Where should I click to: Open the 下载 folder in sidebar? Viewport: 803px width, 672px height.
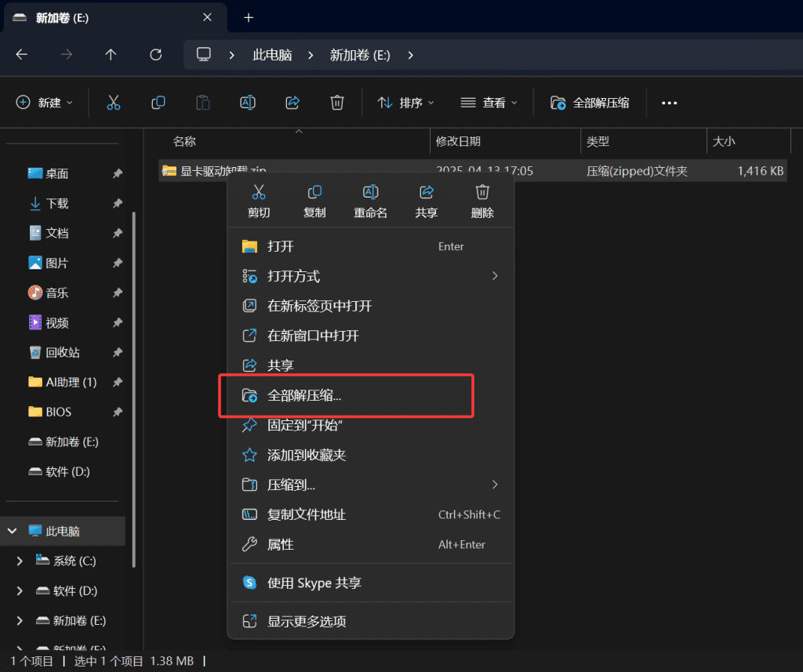(x=56, y=204)
